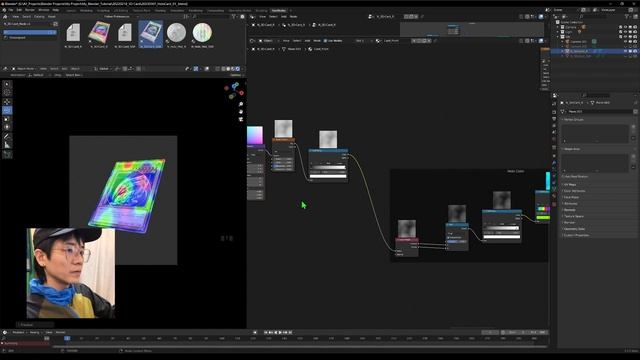The image size is (640, 360).
Task: Expand the Texture Space panel
Action: 573,216
